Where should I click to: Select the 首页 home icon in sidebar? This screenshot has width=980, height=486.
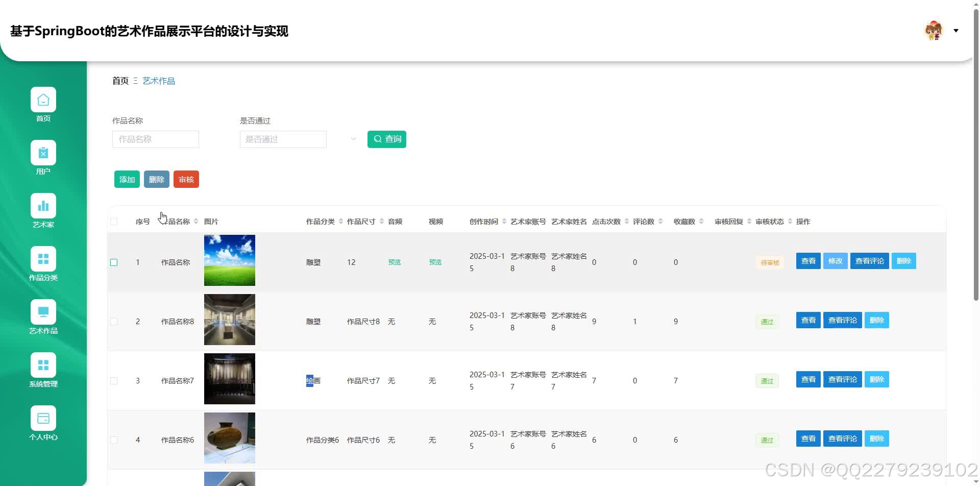(43, 100)
